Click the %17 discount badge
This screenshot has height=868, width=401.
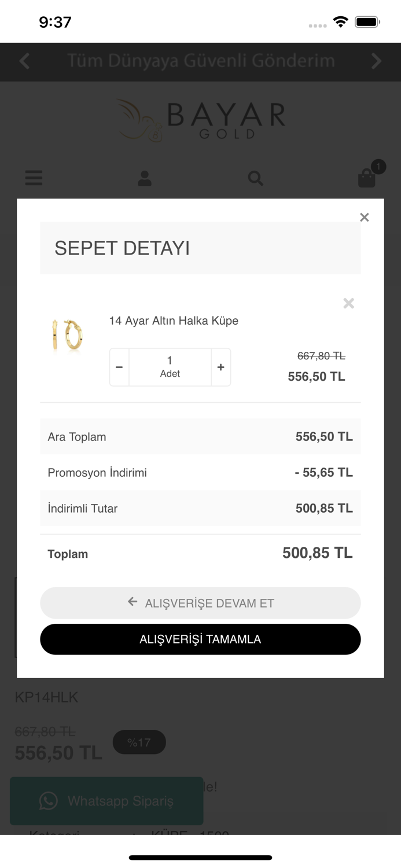(x=139, y=742)
